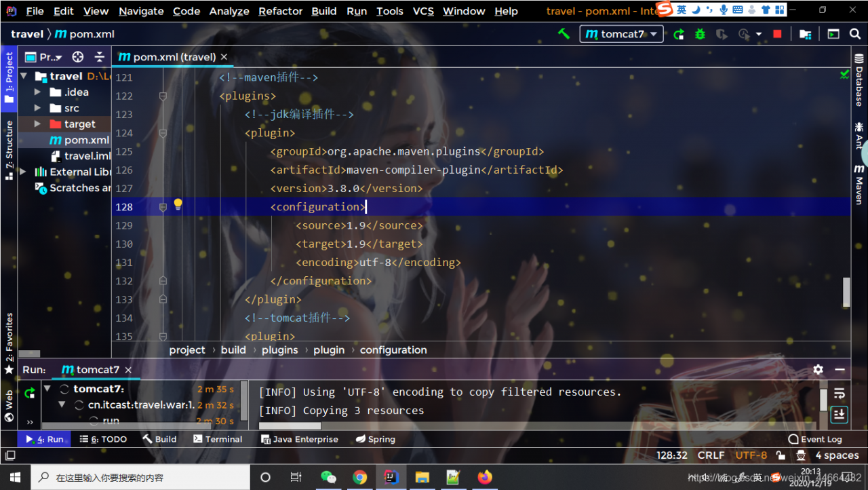Click the Run Anything toolbar icon
This screenshot has height=490, width=868.
(x=833, y=34)
